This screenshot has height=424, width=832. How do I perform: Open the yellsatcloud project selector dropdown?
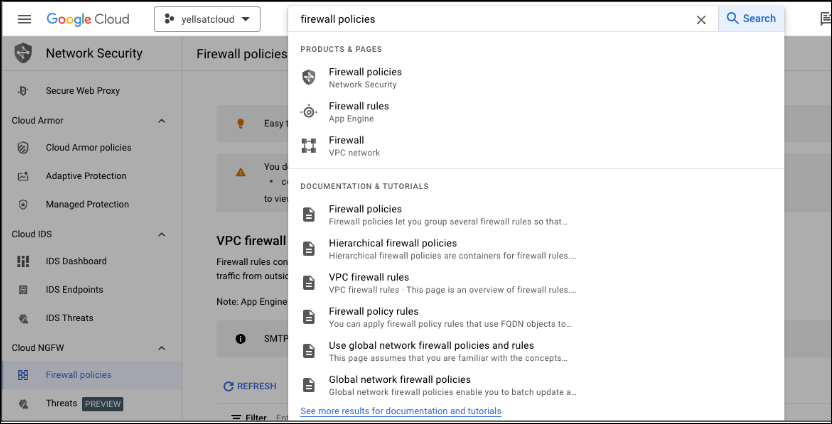click(x=207, y=19)
